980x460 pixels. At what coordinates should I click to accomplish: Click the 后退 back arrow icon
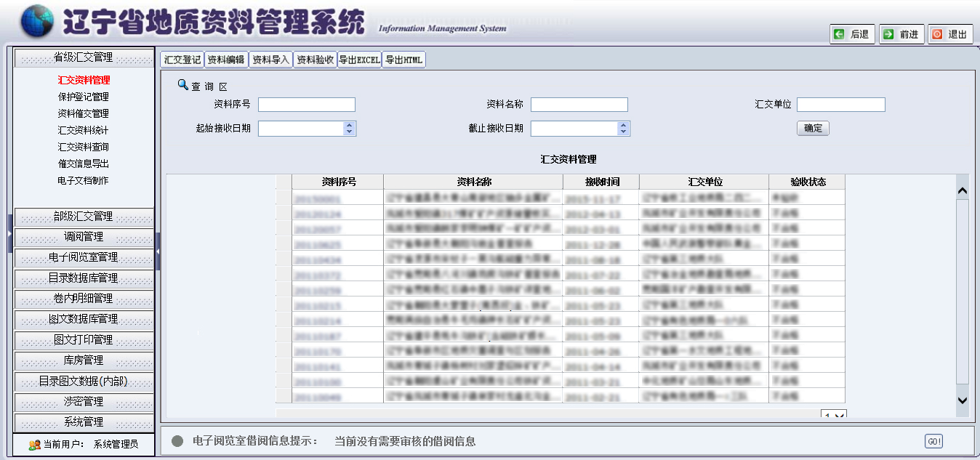840,34
